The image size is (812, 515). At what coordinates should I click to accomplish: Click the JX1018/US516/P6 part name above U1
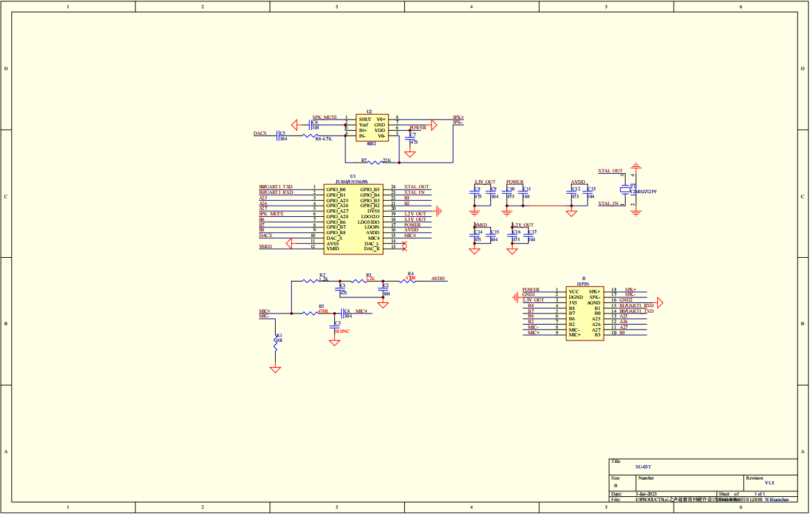click(x=351, y=182)
